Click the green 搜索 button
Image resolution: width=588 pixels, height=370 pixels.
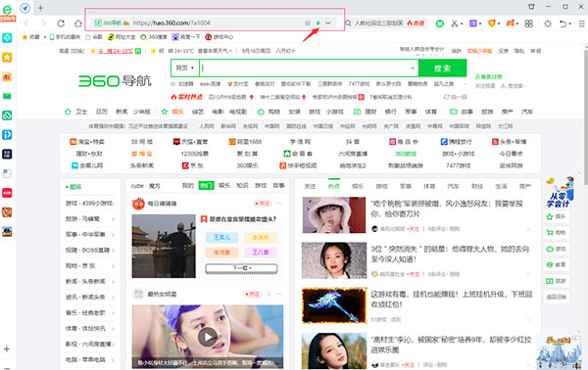click(x=443, y=69)
